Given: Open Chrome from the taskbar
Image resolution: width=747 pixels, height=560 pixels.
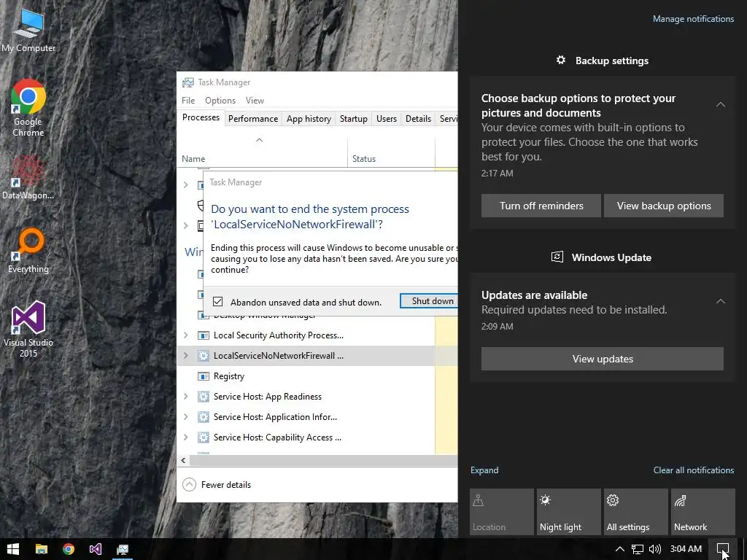Looking at the screenshot, I should click(x=69, y=549).
